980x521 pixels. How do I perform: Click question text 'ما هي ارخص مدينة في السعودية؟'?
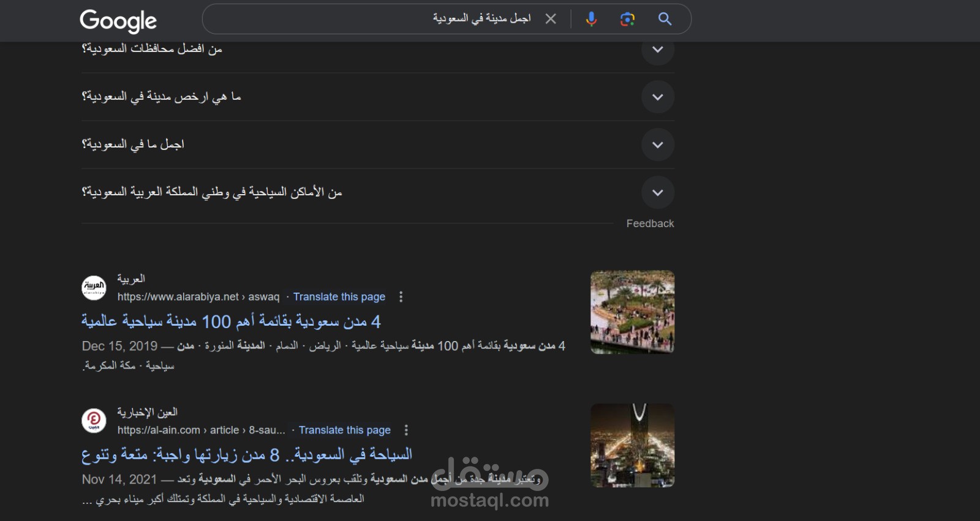(x=162, y=97)
